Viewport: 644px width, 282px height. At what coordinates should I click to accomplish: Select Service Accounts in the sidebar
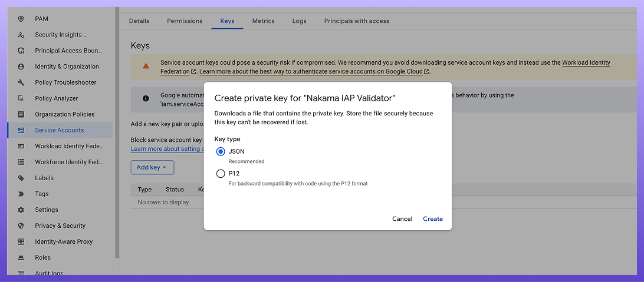coord(60,130)
